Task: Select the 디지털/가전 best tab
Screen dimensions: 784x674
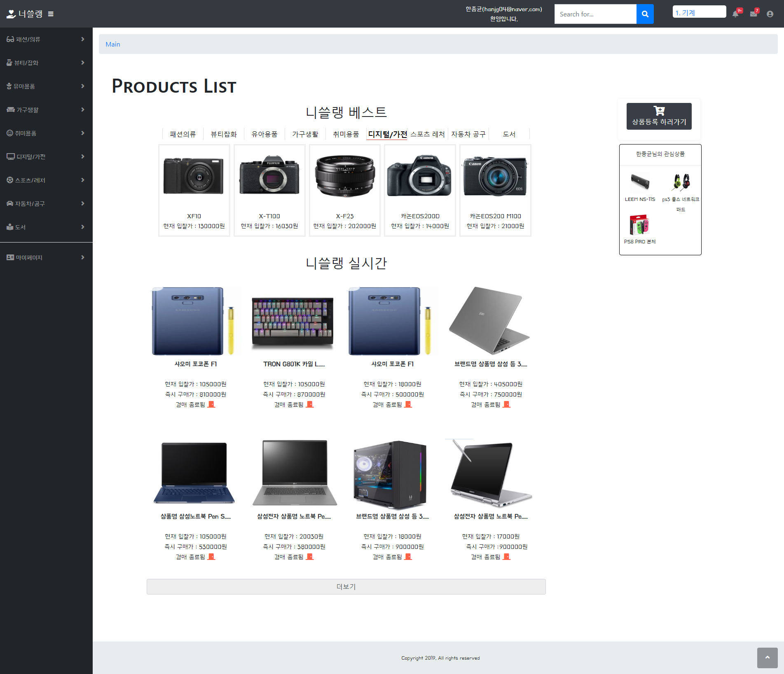Action: click(387, 134)
